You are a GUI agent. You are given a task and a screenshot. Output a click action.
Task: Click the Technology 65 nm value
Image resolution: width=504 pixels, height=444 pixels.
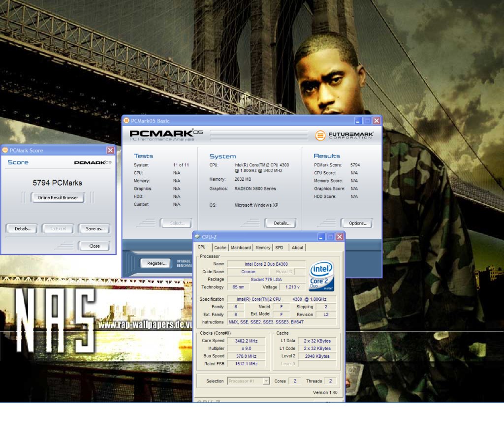238,287
